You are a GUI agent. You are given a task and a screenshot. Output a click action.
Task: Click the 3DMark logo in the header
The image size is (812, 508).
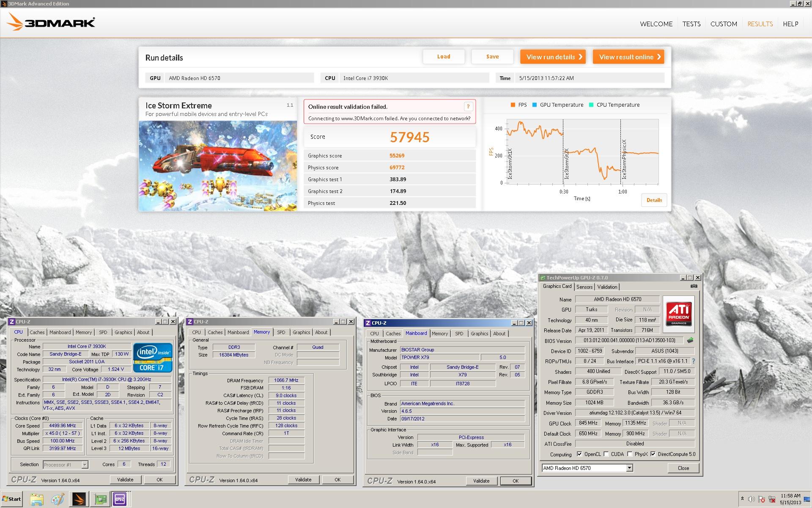click(x=51, y=22)
